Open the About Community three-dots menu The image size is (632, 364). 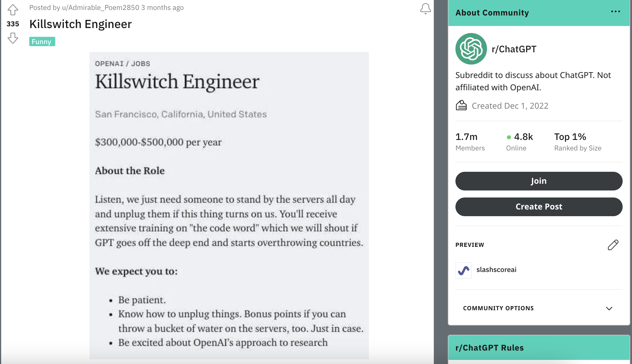[615, 12]
